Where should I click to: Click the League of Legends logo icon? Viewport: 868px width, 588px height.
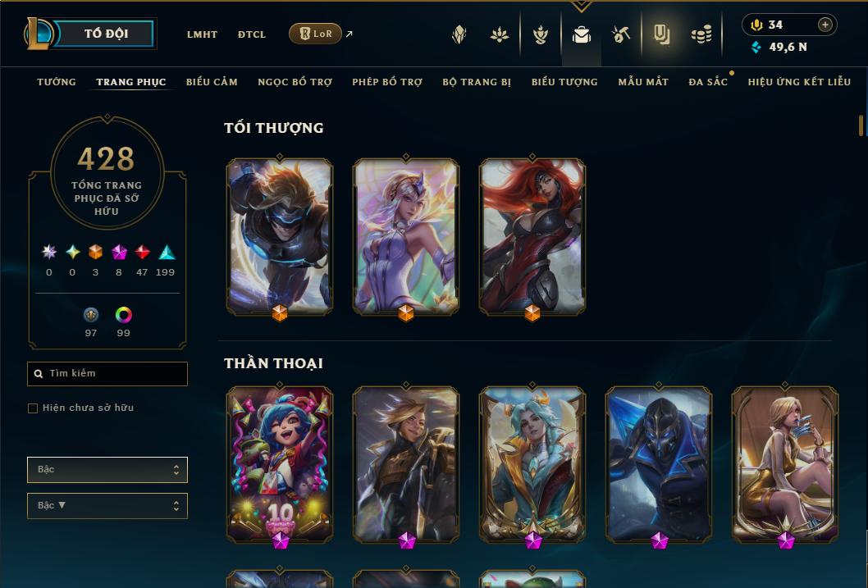click(38, 33)
